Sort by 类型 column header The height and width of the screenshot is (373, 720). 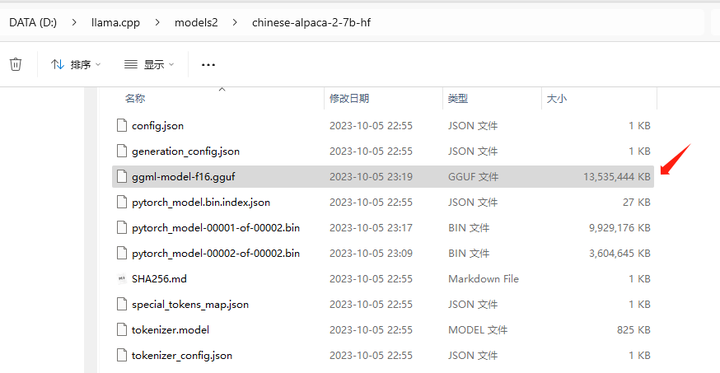pos(458,98)
